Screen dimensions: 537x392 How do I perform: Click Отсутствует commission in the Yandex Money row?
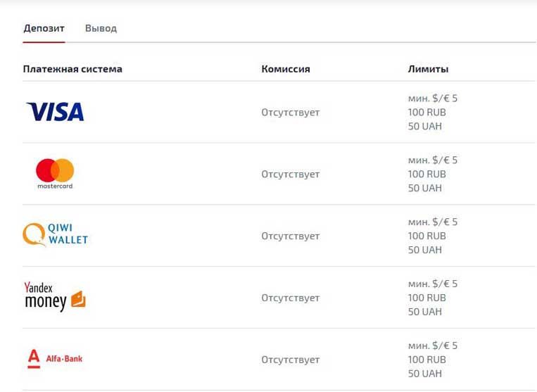click(x=290, y=298)
